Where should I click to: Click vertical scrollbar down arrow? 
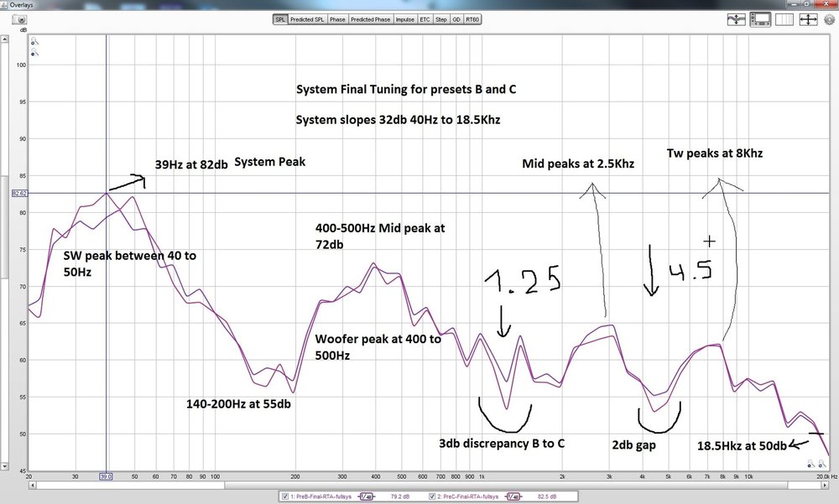[4, 466]
